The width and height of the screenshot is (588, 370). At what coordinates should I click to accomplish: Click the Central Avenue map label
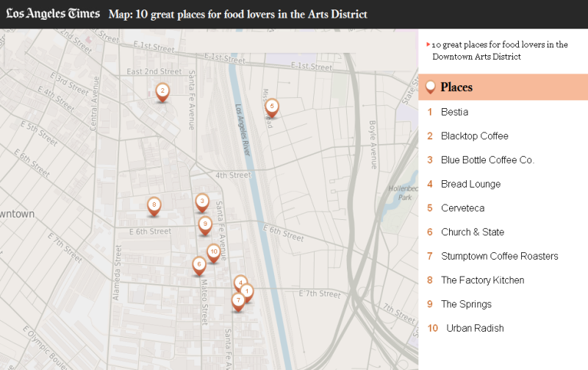(96, 104)
